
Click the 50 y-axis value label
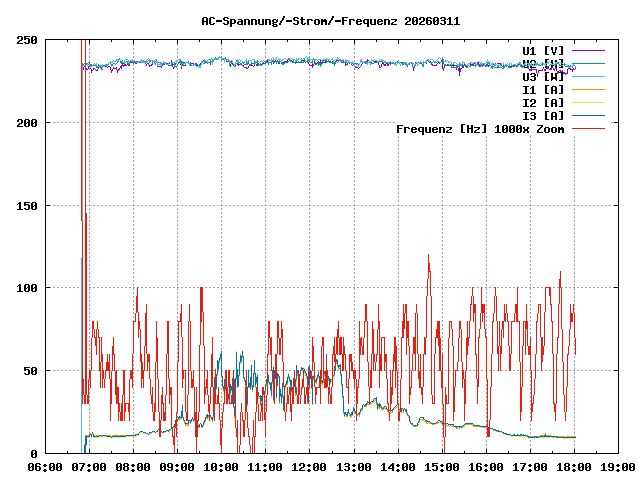[x=31, y=371]
